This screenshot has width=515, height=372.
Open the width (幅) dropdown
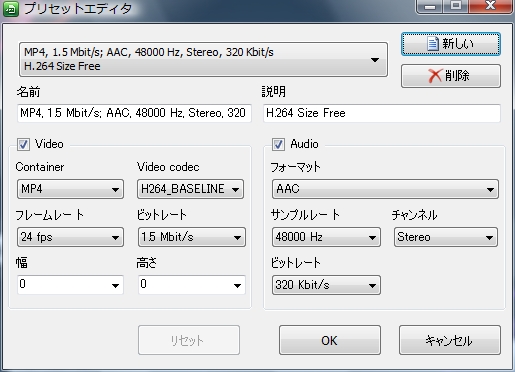(70, 285)
